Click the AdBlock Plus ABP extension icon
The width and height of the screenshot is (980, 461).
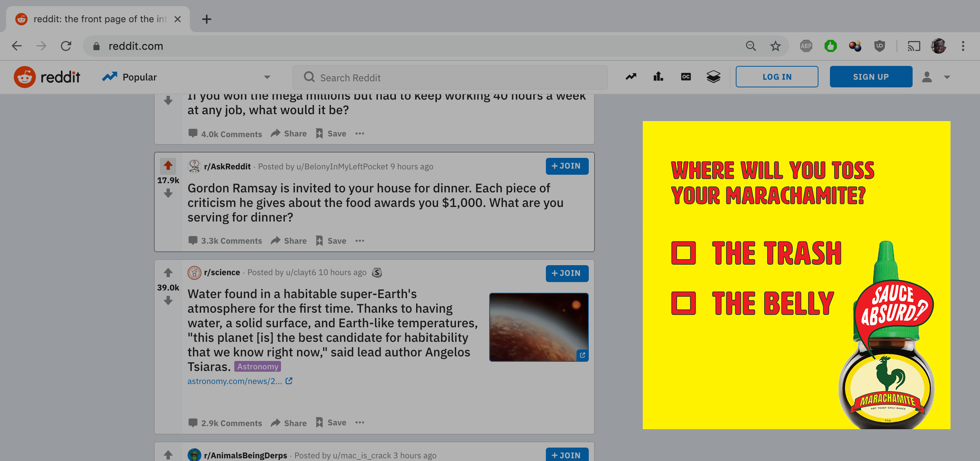click(806, 46)
